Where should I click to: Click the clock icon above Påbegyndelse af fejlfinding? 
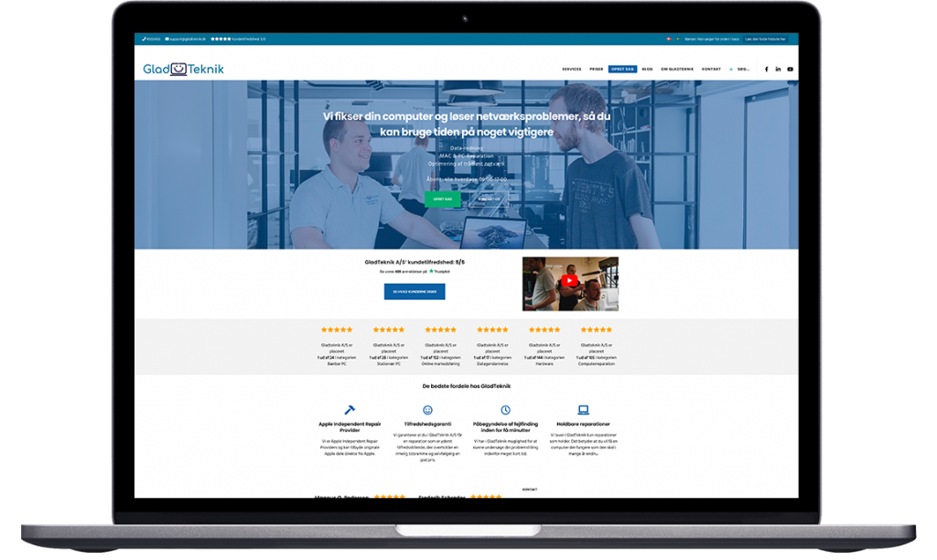pyautogui.click(x=505, y=410)
